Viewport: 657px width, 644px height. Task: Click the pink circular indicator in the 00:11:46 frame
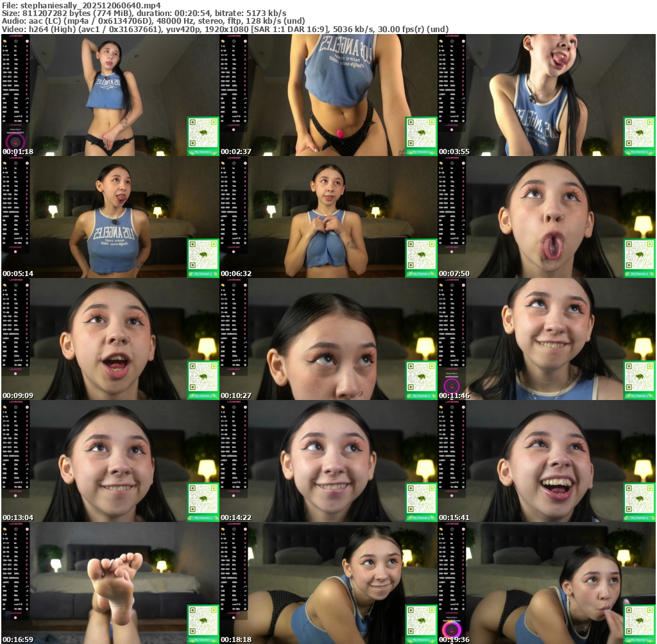(x=450, y=386)
